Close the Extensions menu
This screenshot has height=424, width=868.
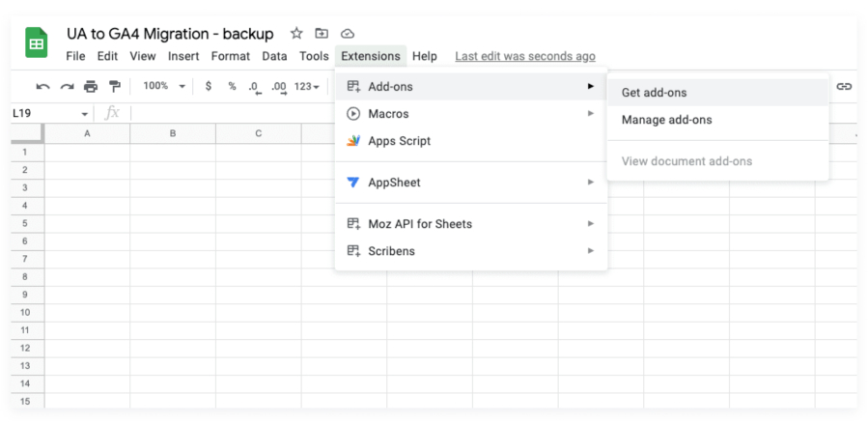click(371, 56)
